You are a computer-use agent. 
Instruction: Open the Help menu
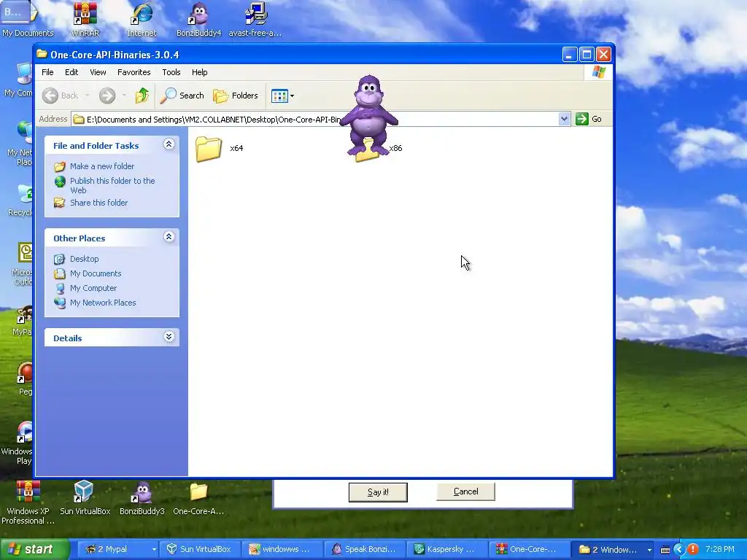(200, 72)
